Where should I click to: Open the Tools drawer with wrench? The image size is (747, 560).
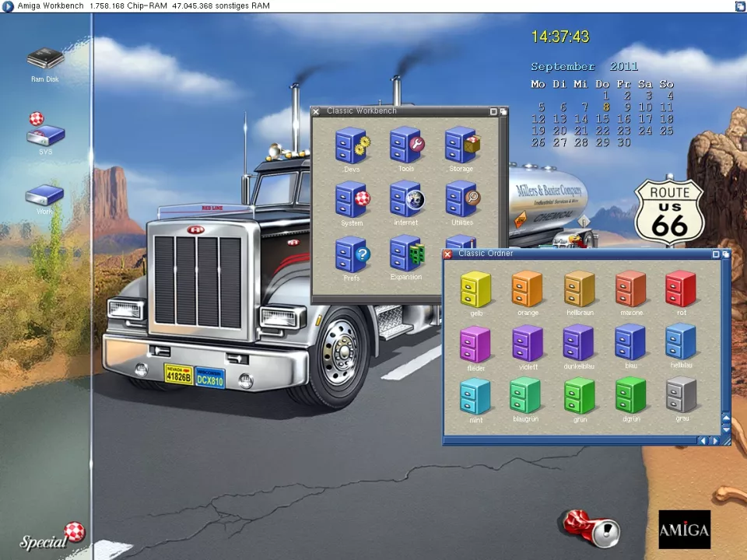(406, 146)
